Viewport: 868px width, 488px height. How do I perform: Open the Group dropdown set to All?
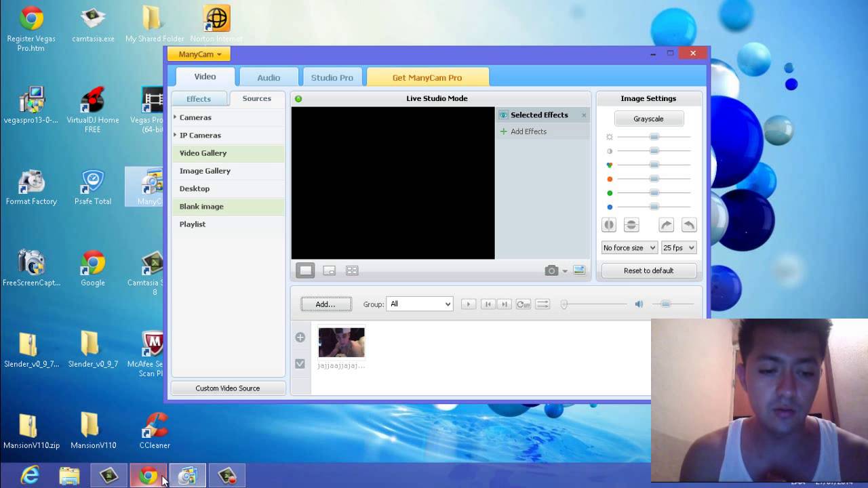click(420, 304)
